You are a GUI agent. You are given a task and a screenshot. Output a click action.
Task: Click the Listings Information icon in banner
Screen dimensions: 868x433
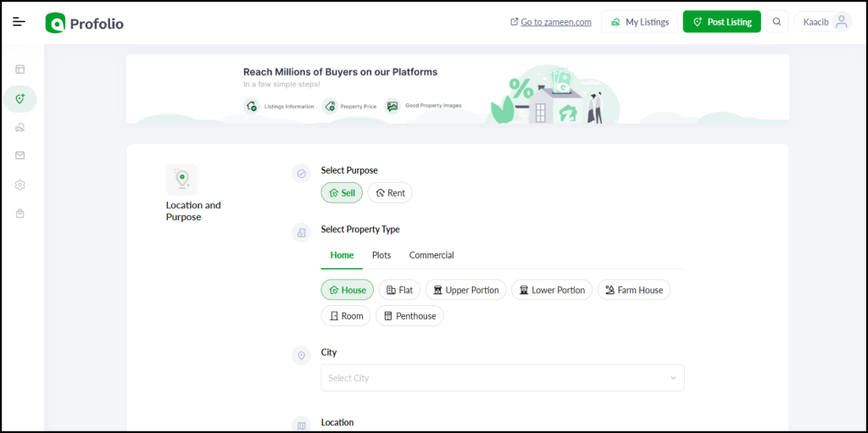pyautogui.click(x=252, y=106)
